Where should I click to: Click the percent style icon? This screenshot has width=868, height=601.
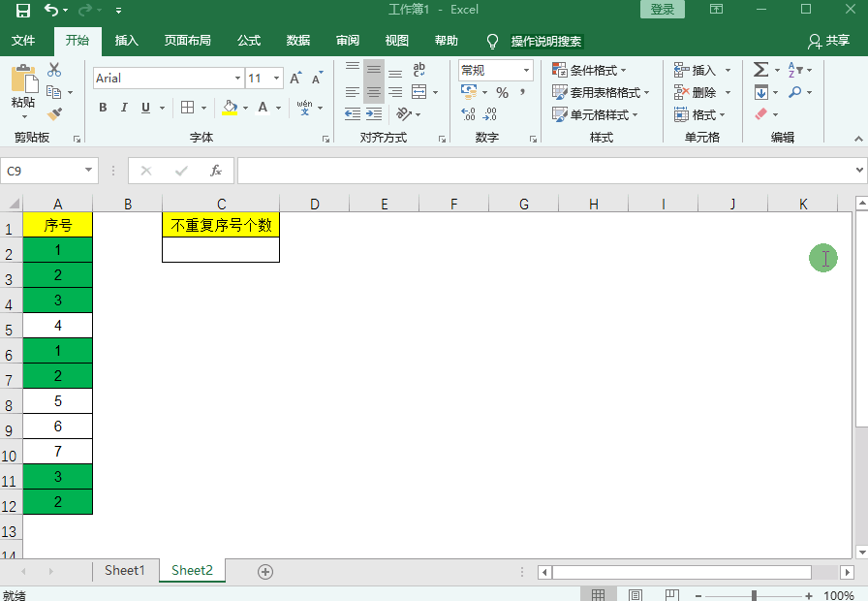(x=502, y=92)
